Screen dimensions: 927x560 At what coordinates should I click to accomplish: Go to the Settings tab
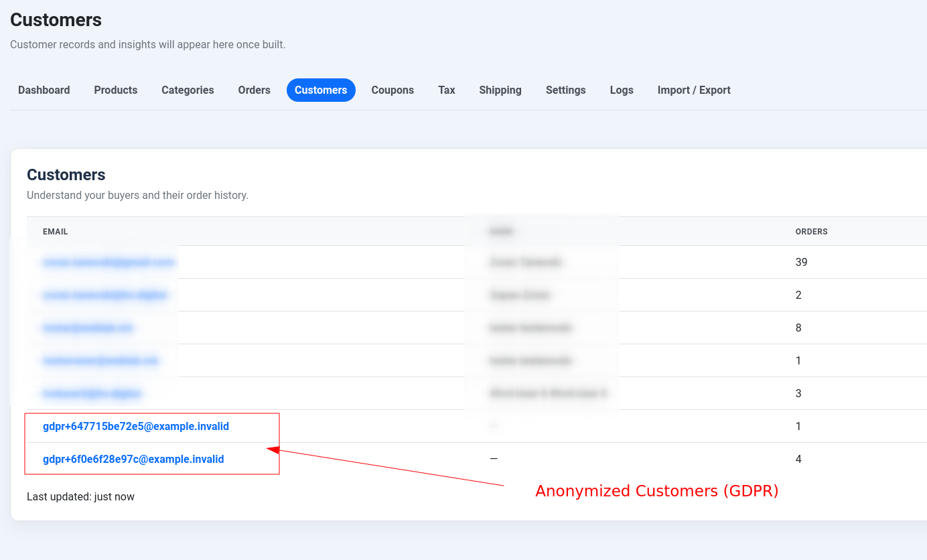(x=565, y=90)
